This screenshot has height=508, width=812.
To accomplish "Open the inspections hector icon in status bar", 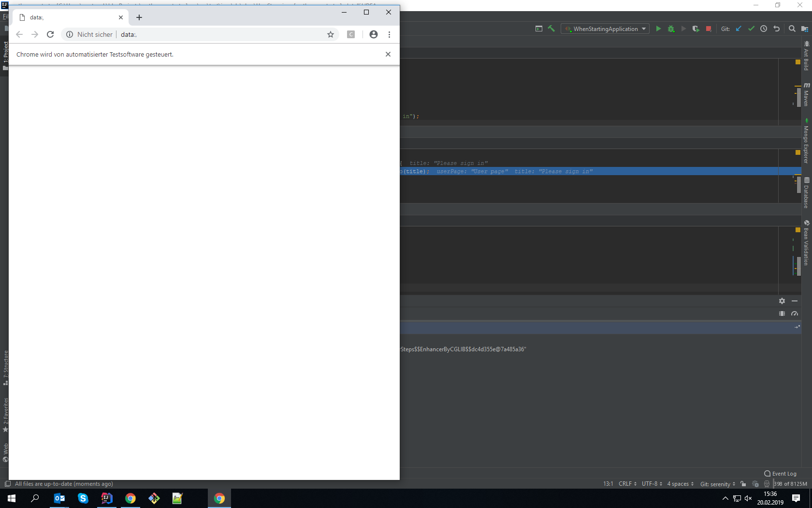I will pyautogui.click(x=767, y=484).
